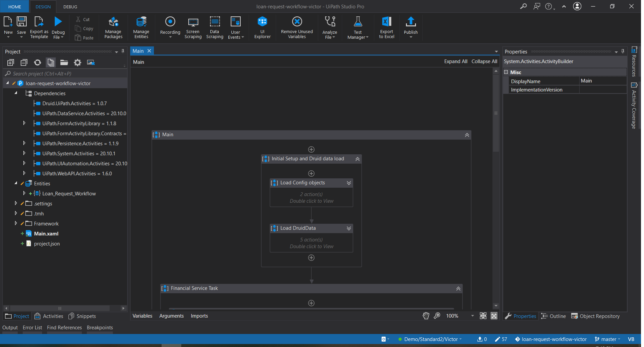This screenshot has height=347, width=644.
Task: Collapse the Main sequence
Action: [x=467, y=135]
